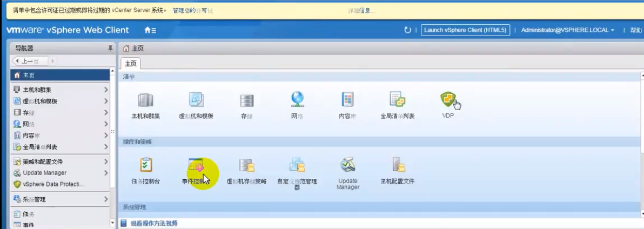Expand the 网络 chevron in navigator
Screen dimensions: 644x229
point(105,124)
